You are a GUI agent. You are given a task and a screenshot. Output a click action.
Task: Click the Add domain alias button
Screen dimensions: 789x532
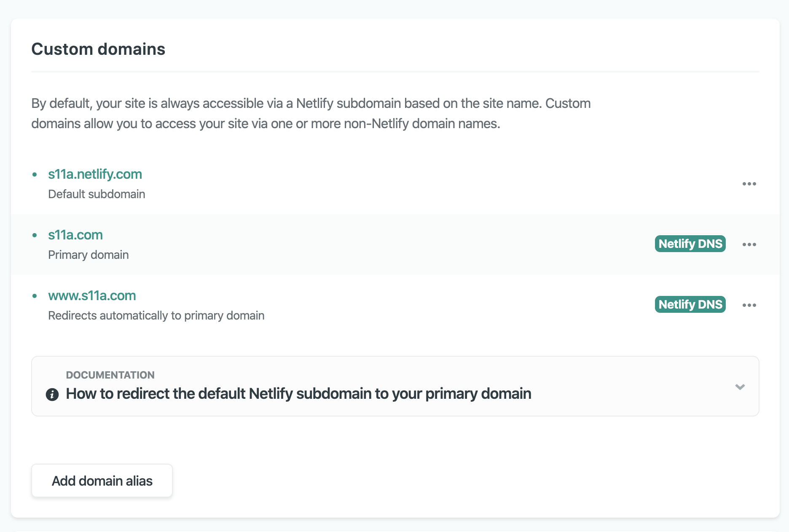pyautogui.click(x=102, y=481)
